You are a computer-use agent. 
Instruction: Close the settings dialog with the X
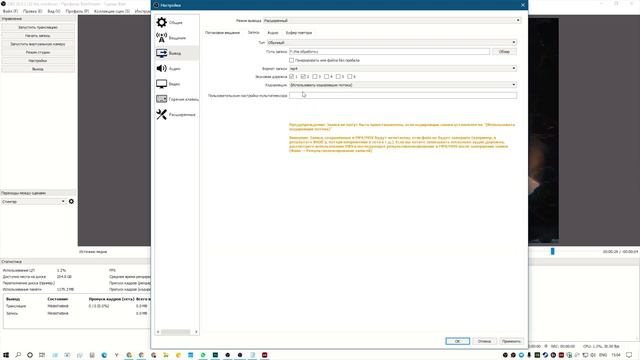pyautogui.click(x=523, y=5)
